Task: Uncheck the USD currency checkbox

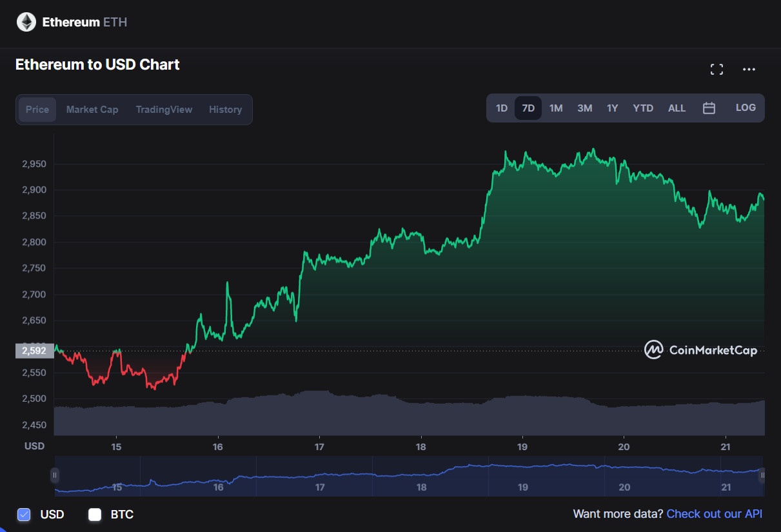Action: click(x=23, y=514)
